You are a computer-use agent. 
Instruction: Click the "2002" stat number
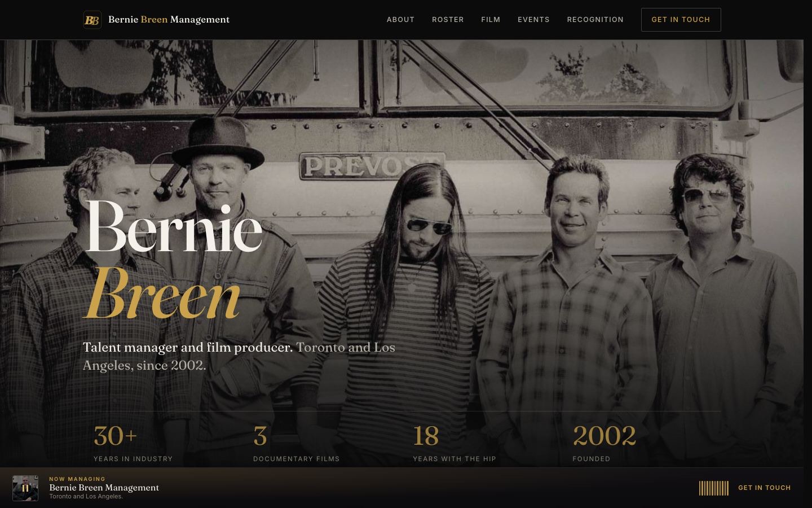coord(604,436)
